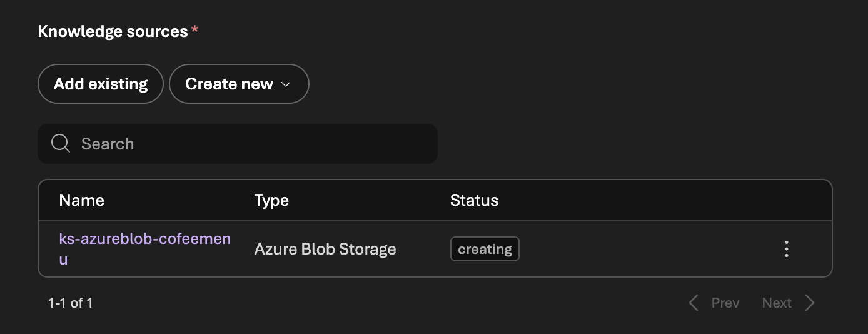Click the creating status badge
The height and width of the screenshot is (334, 868).
tap(485, 249)
